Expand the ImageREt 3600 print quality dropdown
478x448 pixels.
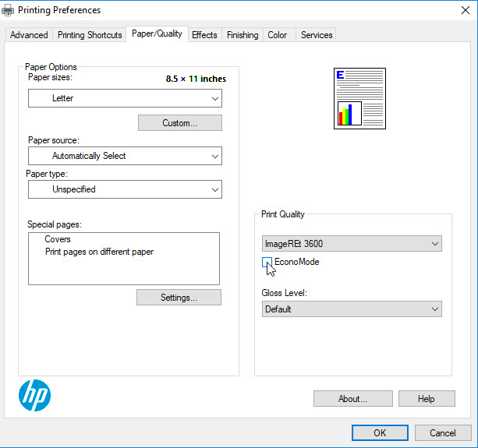[x=352, y=244]
